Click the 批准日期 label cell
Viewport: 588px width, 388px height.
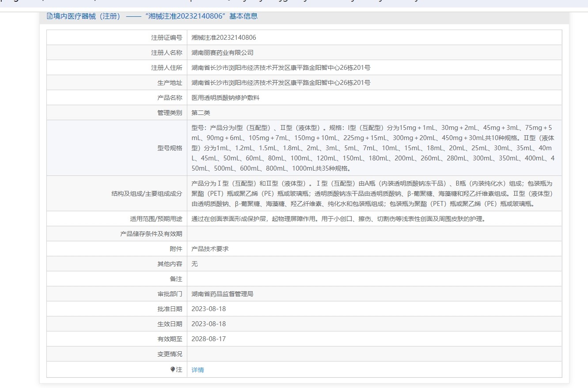click(x=117, y=309)
